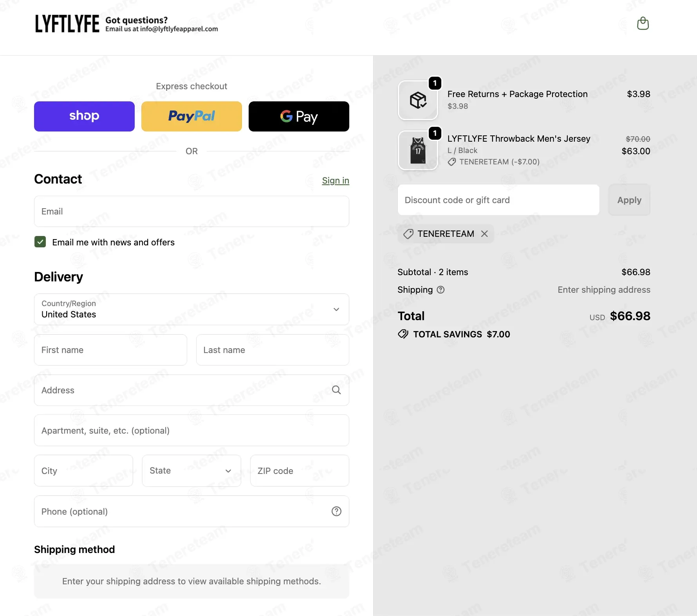Click the City field

tap(83, 471)
